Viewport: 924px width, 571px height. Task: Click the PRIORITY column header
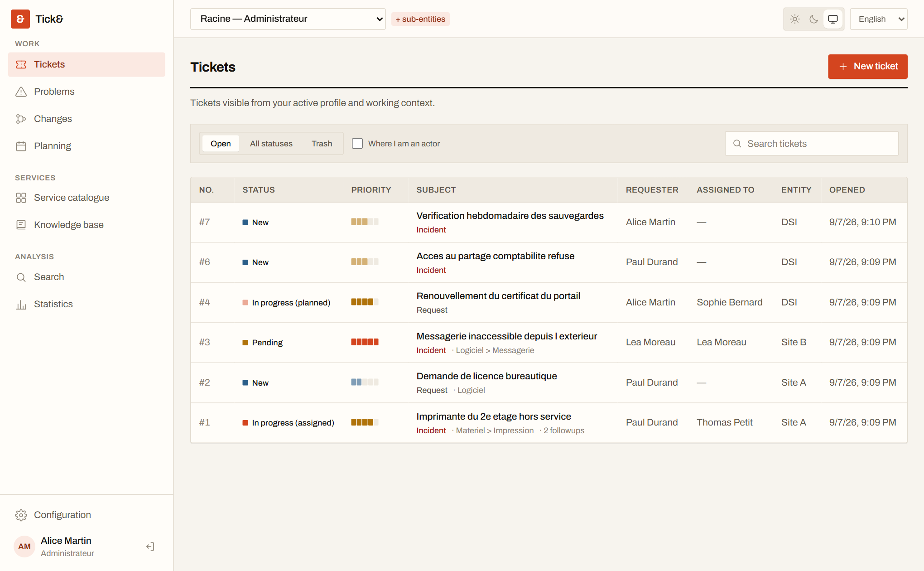(371, 190)
